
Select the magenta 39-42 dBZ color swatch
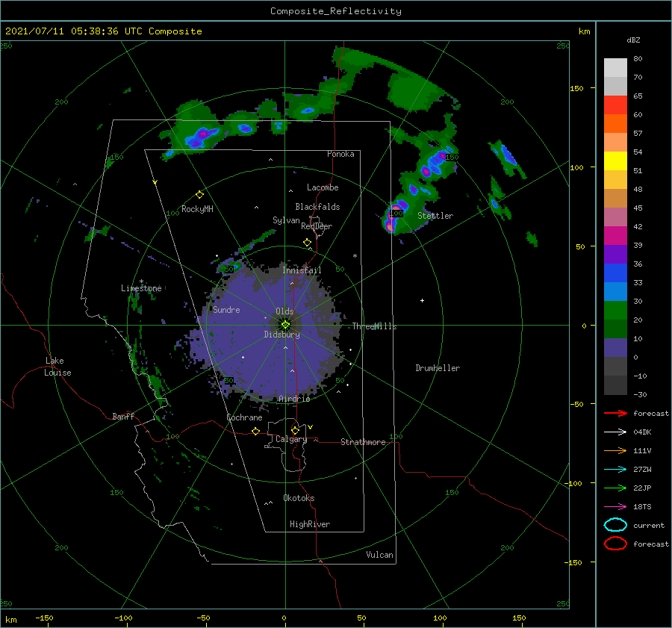615,236
